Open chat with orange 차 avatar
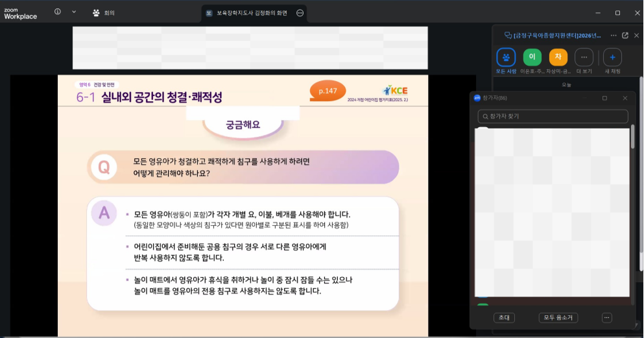Screen dimensions: 644x338 click(558, 57)
